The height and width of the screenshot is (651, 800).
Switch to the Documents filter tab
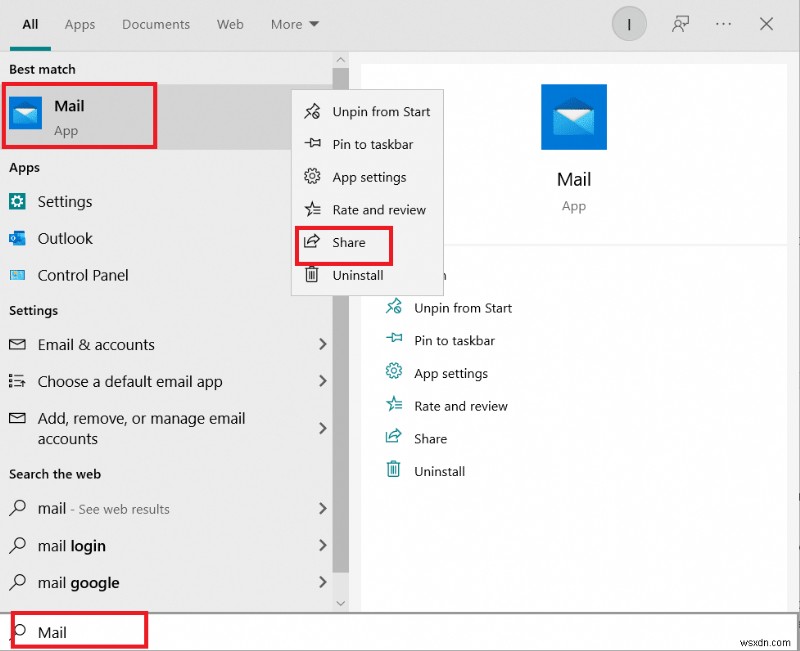156,24
